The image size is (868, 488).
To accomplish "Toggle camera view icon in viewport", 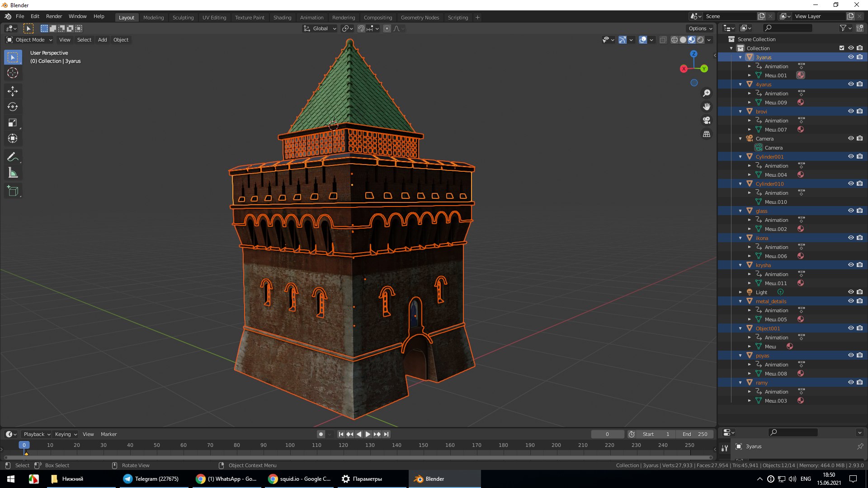I will (707, 120).
